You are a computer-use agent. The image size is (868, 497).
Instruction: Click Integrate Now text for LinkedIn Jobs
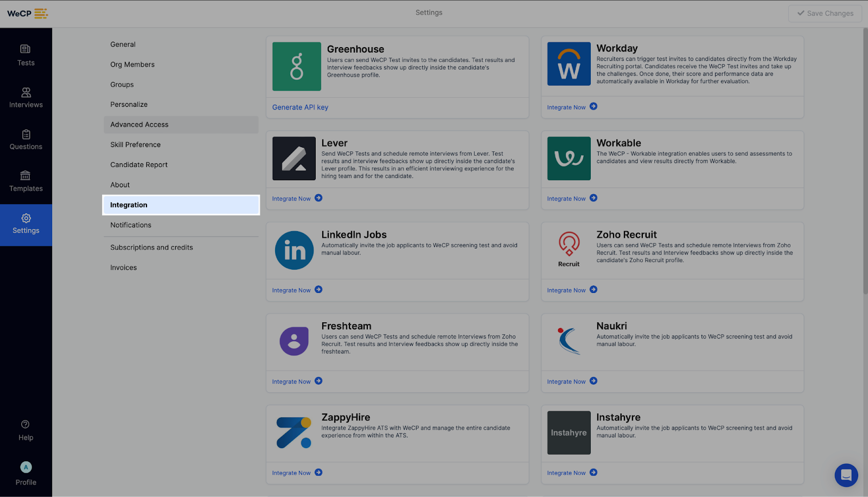291,290
